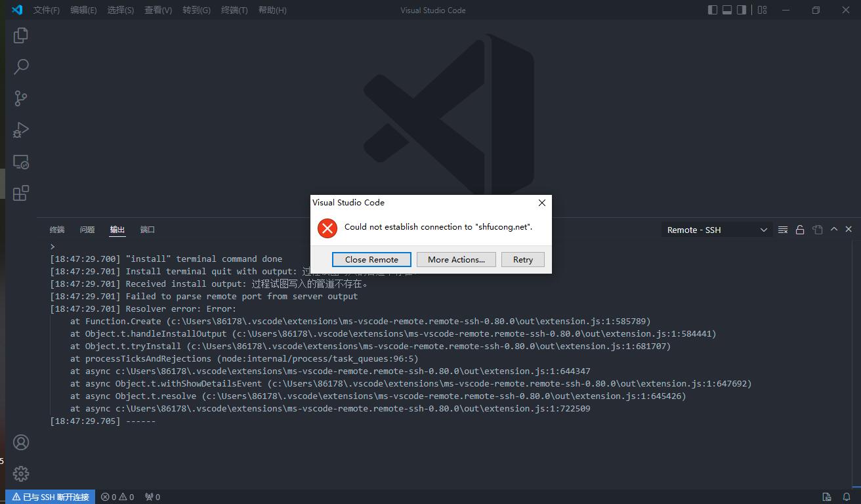The width and height of the screenshot is (861, 504).
Task: Click the red error icon in dialog
Action: [x=327, y=228]
